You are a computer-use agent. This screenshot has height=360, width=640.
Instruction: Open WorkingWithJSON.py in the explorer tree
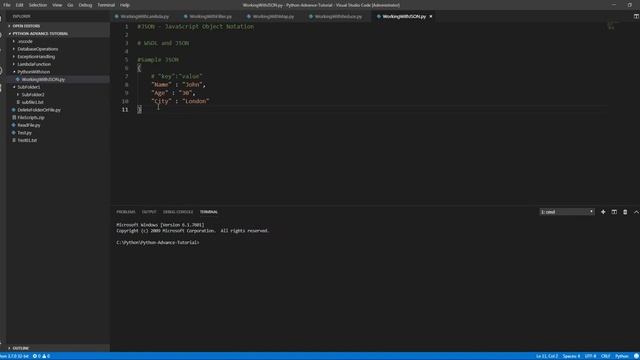[43, 80]
